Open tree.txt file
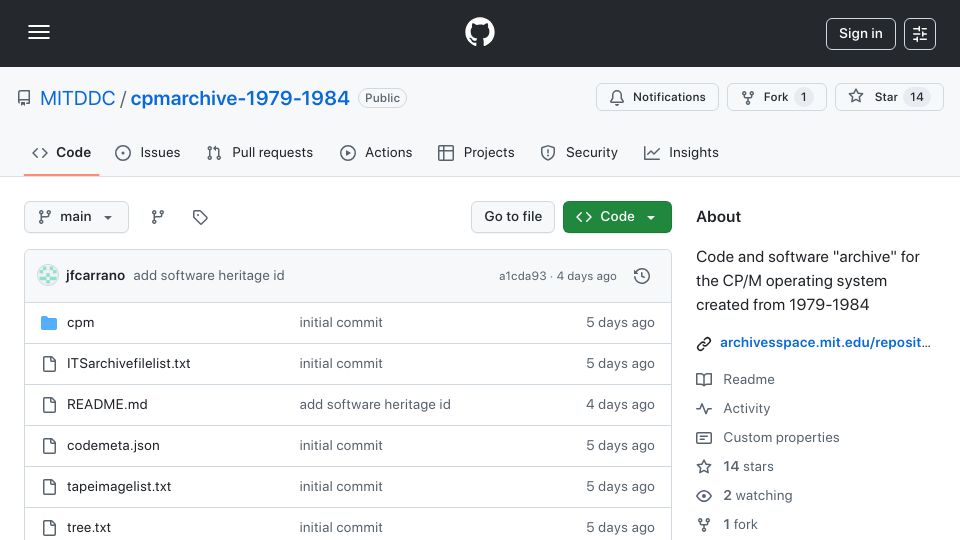The height and width of the screenshot is (540, 960). tap(89, 528)
